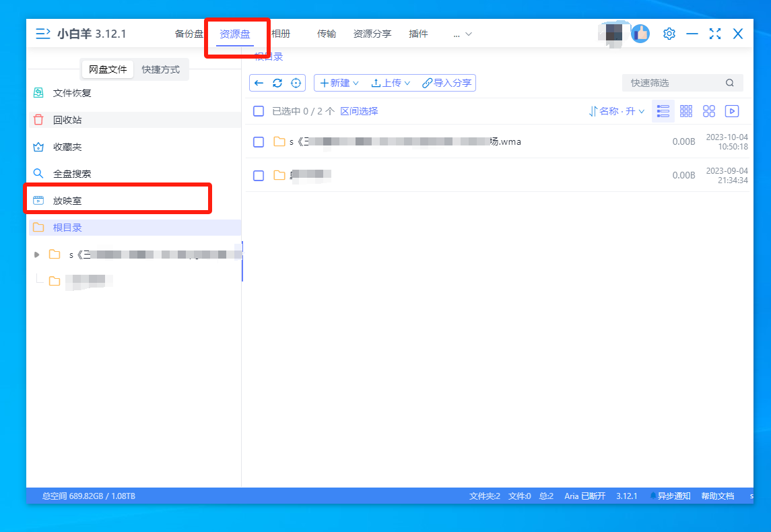The height and width of the screenshot is (532, 771).
Task: Select 根目录 in the sidebar tree
Action: coord(134,227)
